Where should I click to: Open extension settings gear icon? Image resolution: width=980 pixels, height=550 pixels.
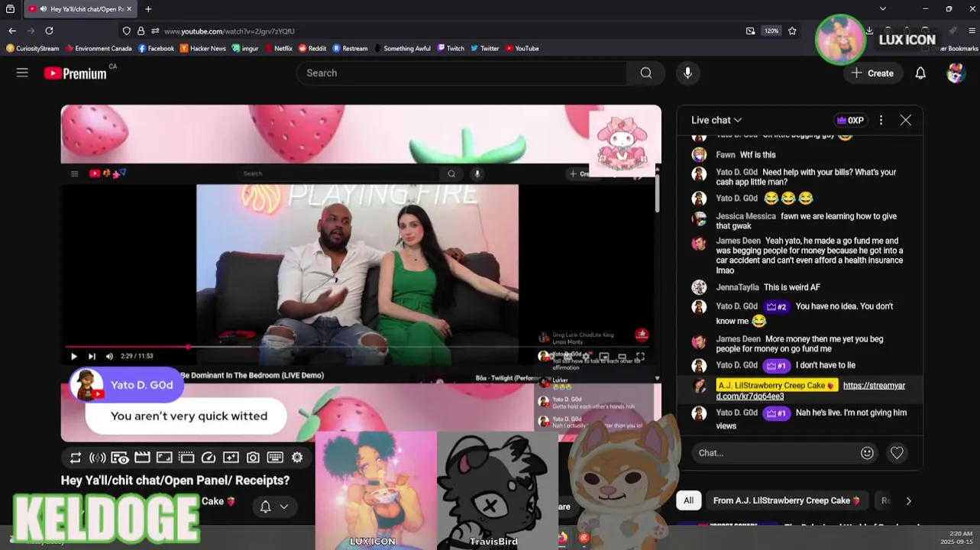tap(297, 458)
